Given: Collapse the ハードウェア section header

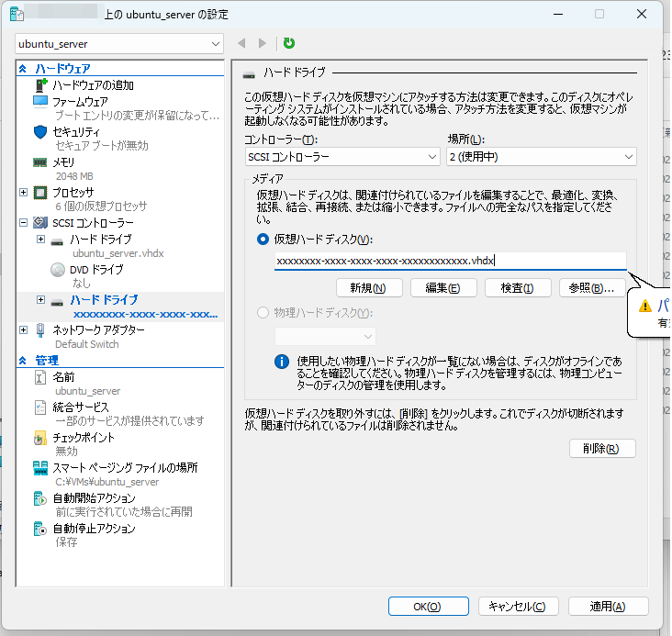Looking at the screenshot, I should tap(23, 69).
